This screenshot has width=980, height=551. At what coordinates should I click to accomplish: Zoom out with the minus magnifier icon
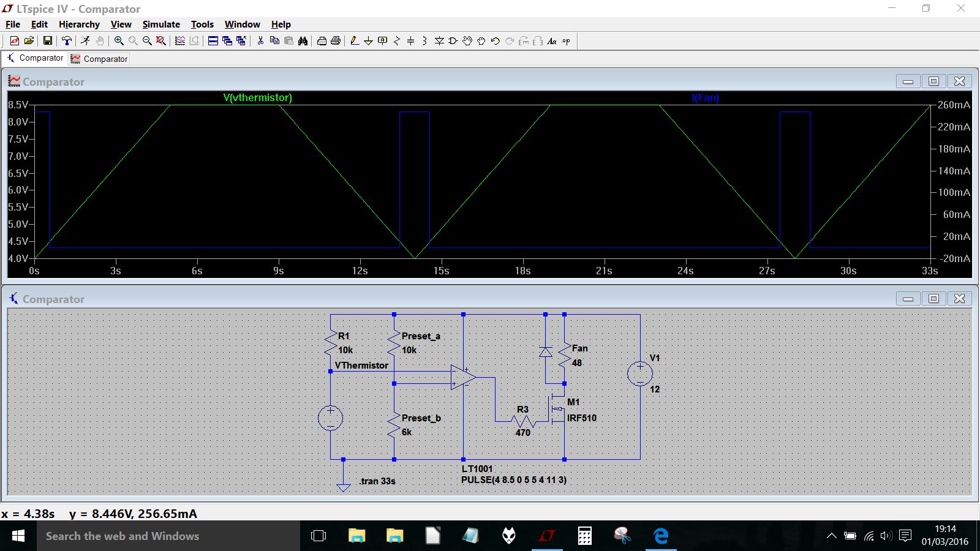coord(147,41)
